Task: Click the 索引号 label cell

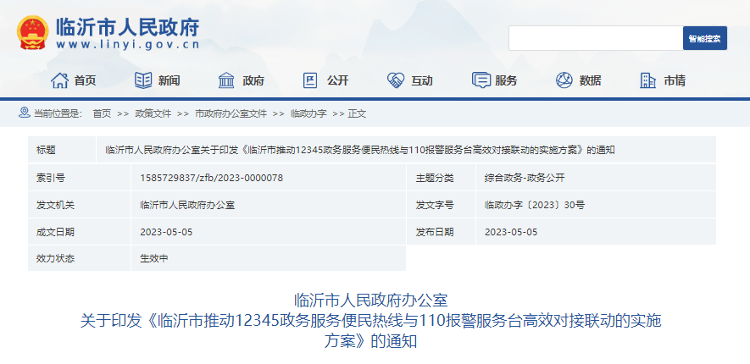Action: (79, 178)
